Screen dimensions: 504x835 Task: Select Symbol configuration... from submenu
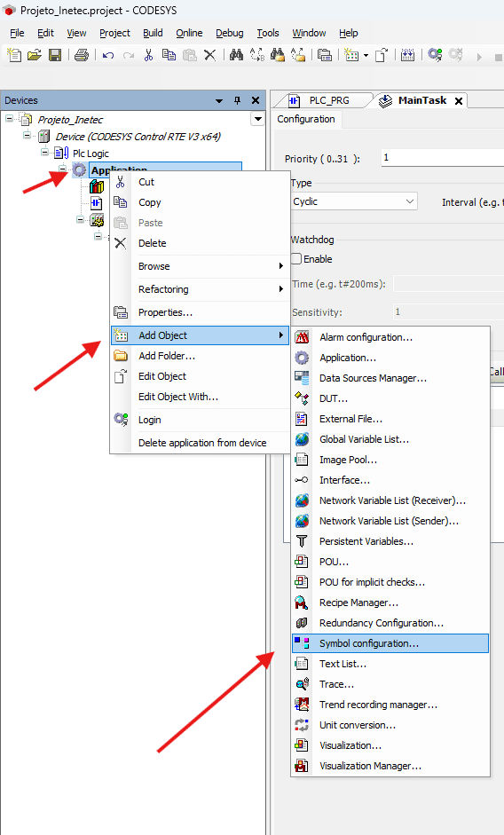390,643
